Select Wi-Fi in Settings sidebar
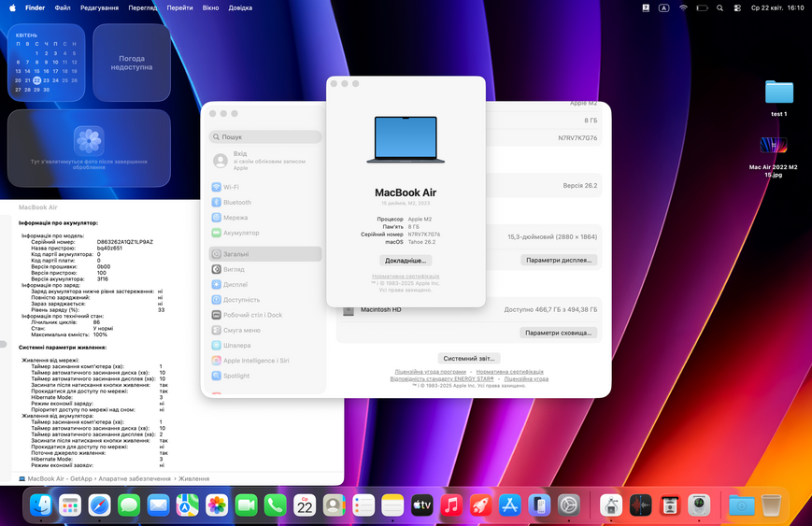 (265, 187)
